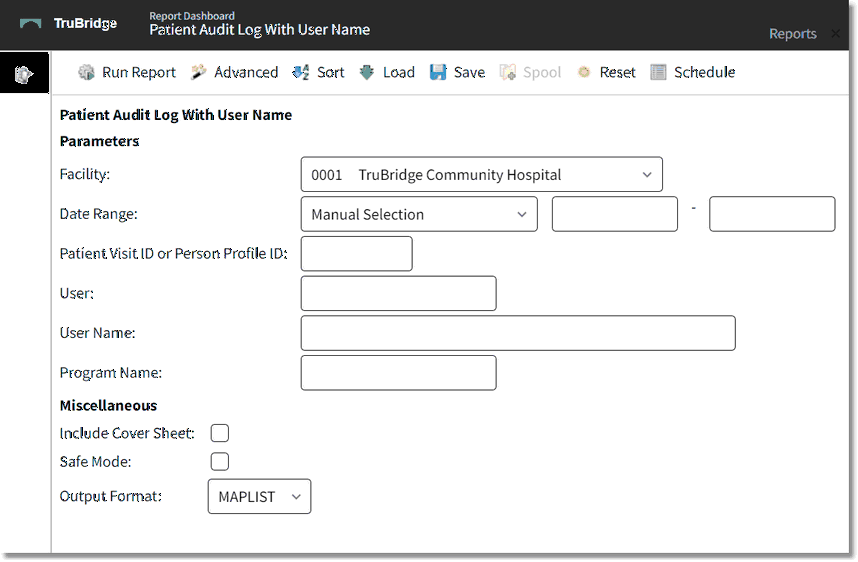Screen dimensions: 858x562
Task: Click the Reset label in toolbar
Action: click(x=618, y=72)
